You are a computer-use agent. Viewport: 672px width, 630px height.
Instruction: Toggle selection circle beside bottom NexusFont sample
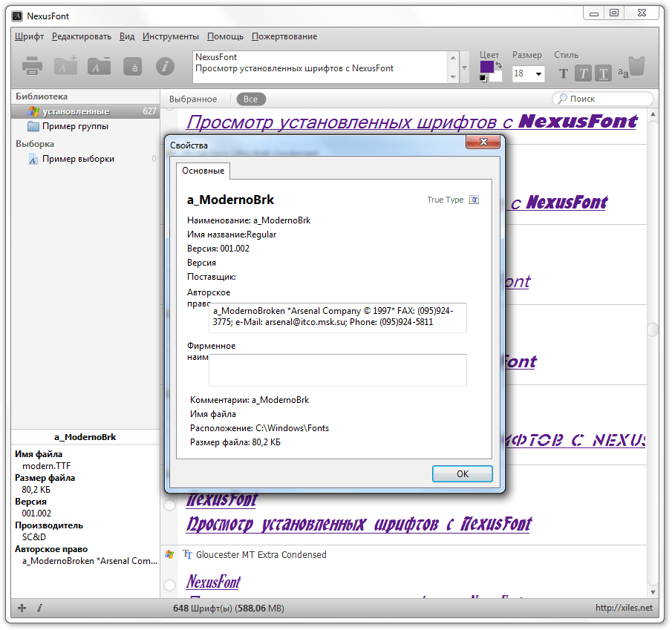click(x=170, y=585)
